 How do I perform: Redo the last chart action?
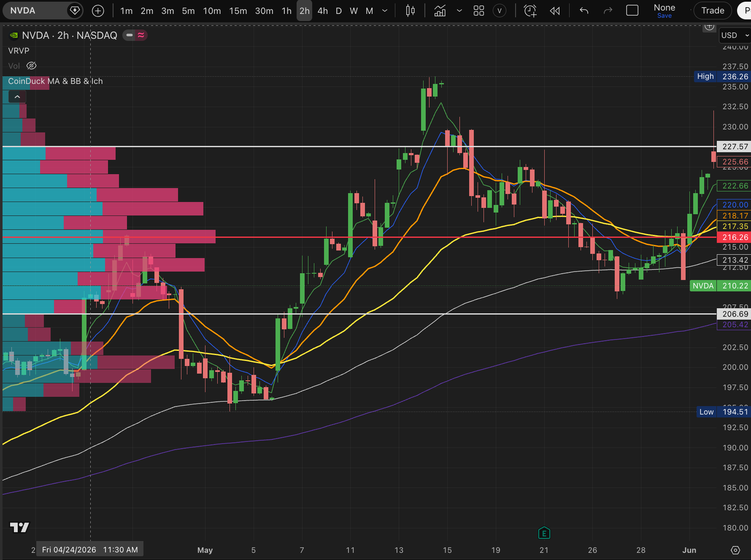[608, 11]
